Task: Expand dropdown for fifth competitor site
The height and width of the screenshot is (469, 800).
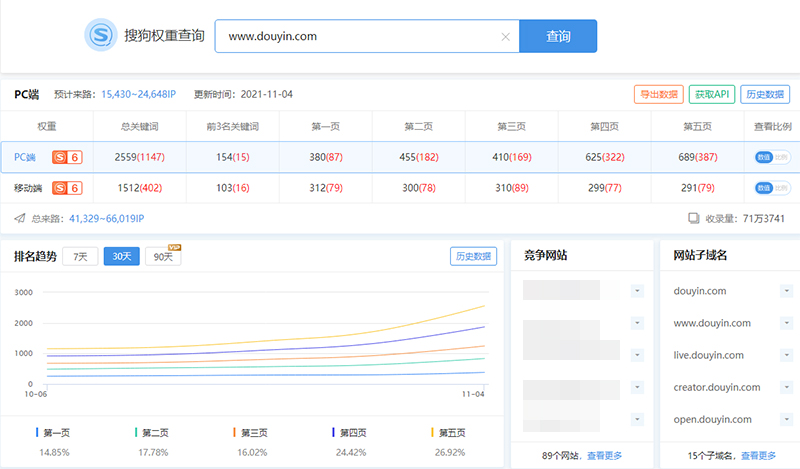Action: point(637,419)
